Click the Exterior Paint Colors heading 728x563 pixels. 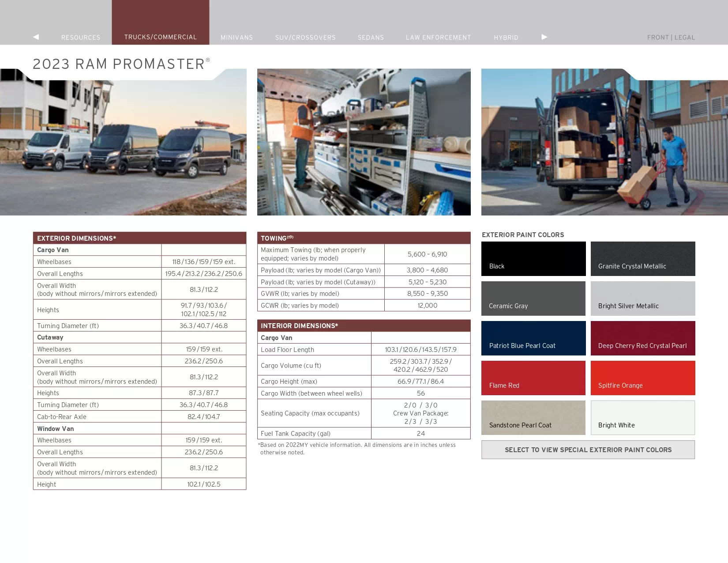[523, 235]
